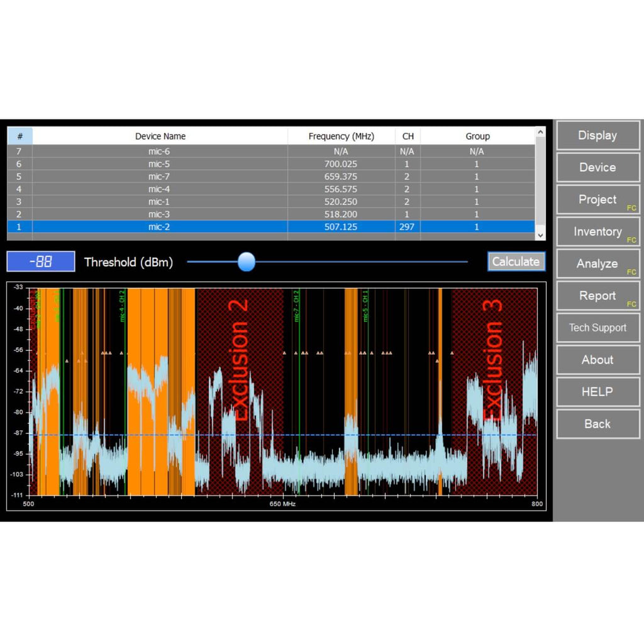This screenshot has height=644, width=644.
Task: Click the Exclusion 3 zone label
Action: tap(492, 360)
